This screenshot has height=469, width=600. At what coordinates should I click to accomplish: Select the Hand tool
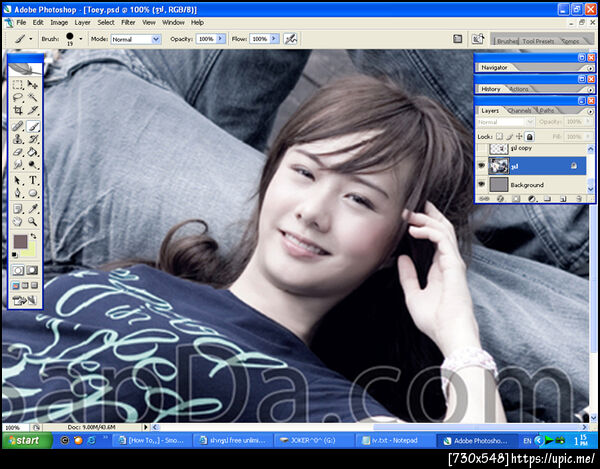click(x=18, y=221)
